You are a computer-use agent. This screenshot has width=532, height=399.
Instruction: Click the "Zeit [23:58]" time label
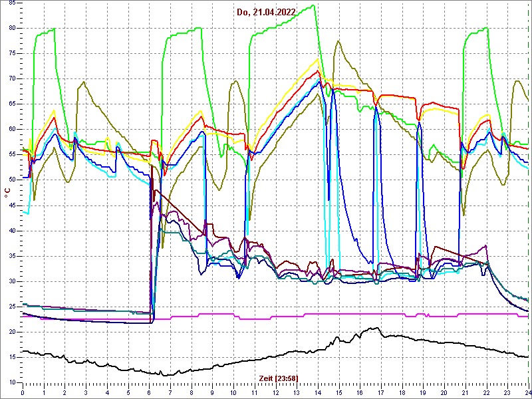click(279, 378)
